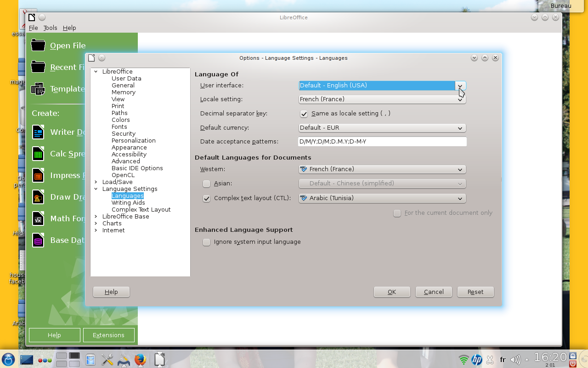Expand the Load/Save tree node
Viewport: 588px width, 368px height.
coord(96,182)
